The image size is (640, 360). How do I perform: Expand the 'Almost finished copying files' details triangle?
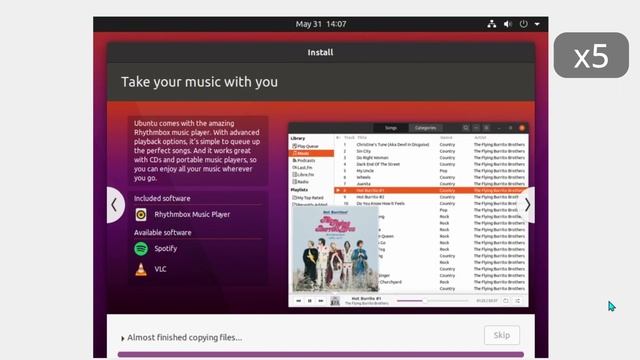tap(122, 338)
